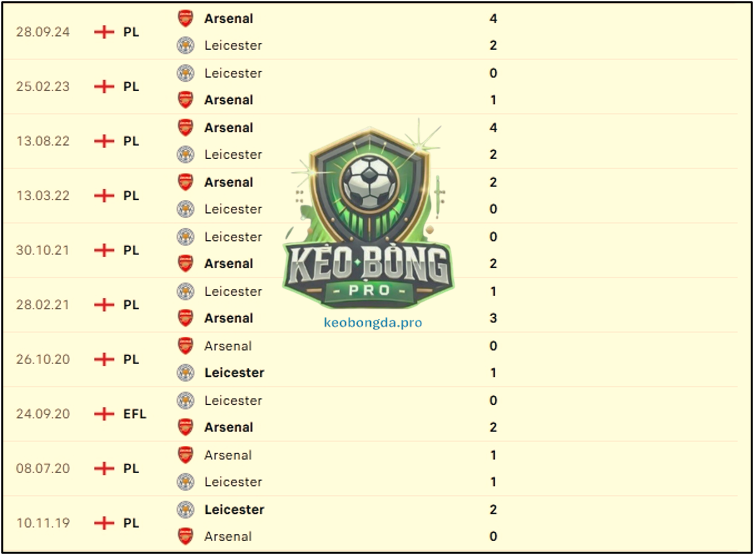
Task: Click Arsenal crest in 28.09.24 match
Action: coord(185,19)
